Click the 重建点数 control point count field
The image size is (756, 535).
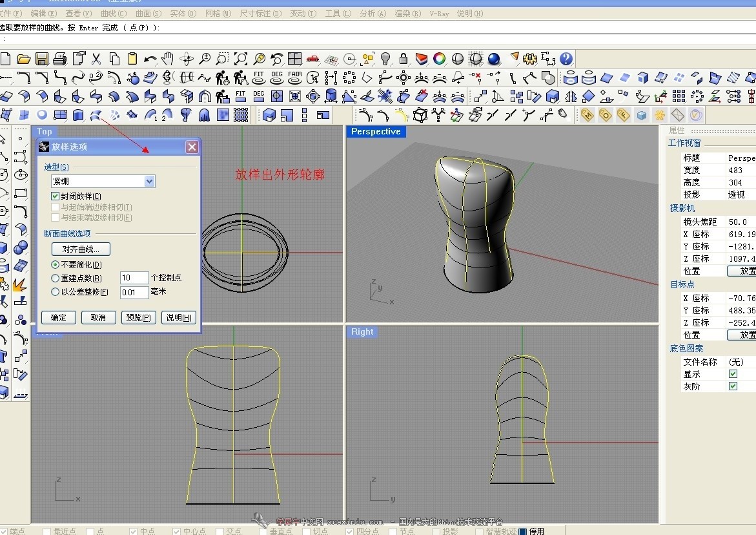(x=134, y=278)
